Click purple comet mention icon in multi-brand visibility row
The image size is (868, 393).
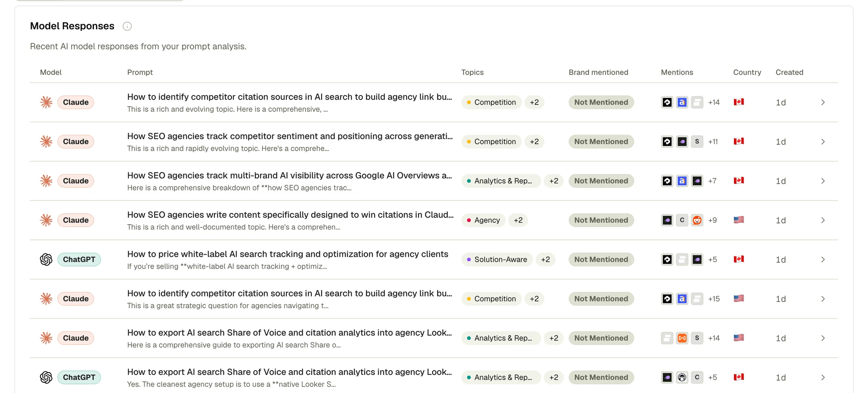click(697, 181)
